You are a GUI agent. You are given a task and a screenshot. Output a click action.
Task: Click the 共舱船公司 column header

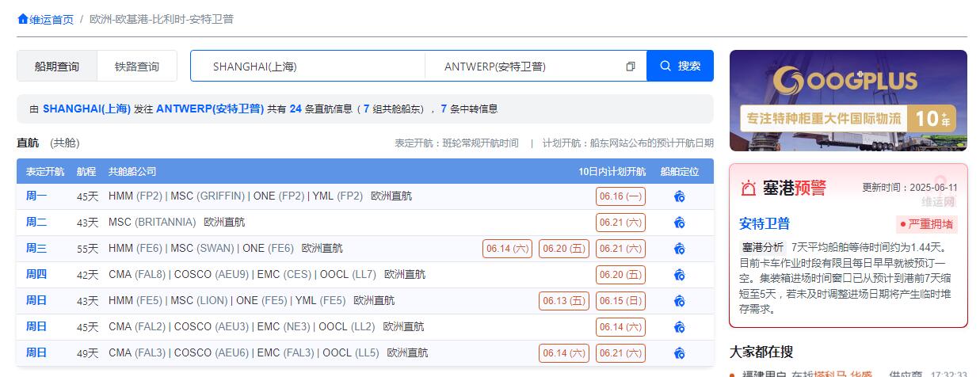point(132,172)
